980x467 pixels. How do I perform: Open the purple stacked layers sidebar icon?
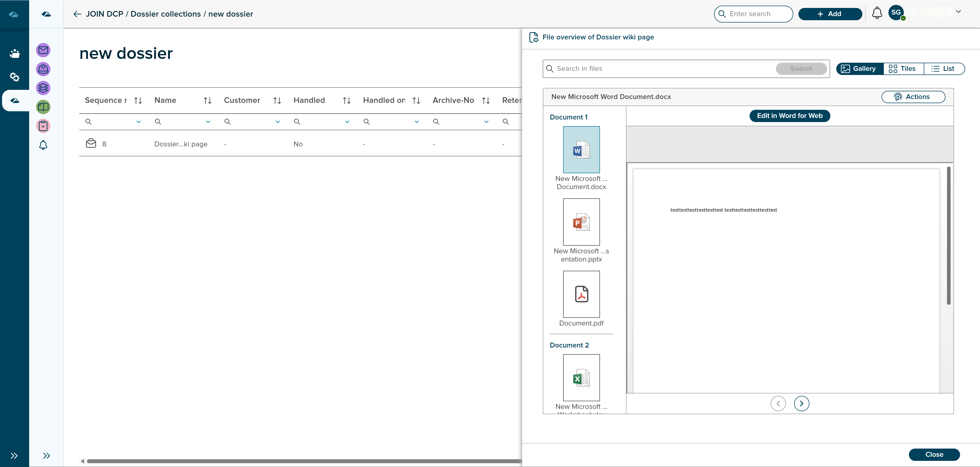point(43,88)
